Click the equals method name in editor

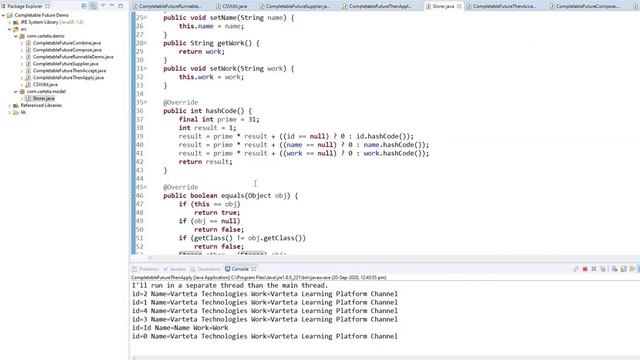[232, 196]
